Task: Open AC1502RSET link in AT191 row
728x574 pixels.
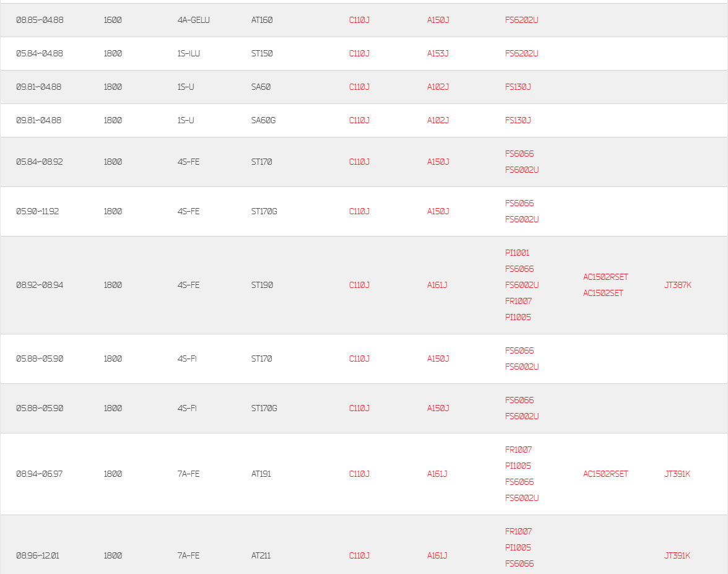Action: [x=605, y=474]
